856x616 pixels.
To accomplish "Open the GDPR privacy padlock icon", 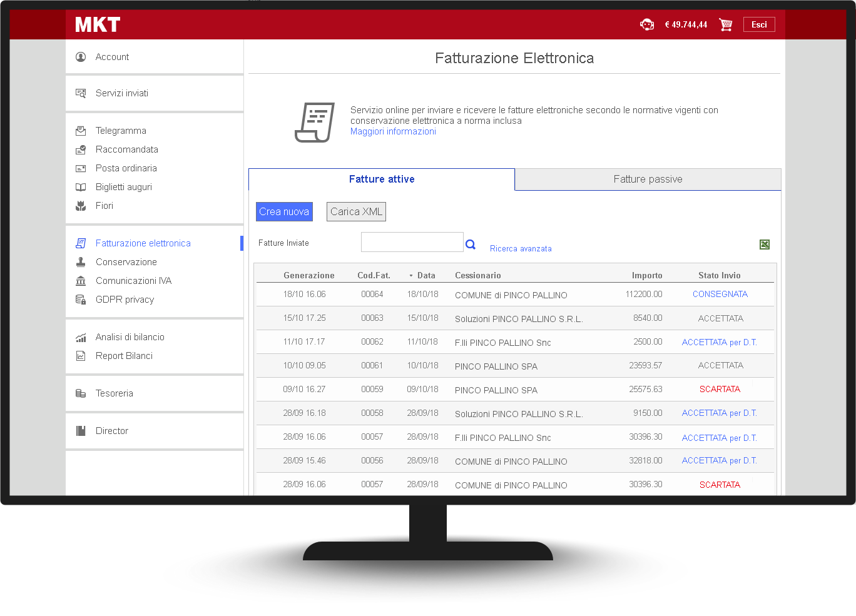I will (x=81, y=299).
